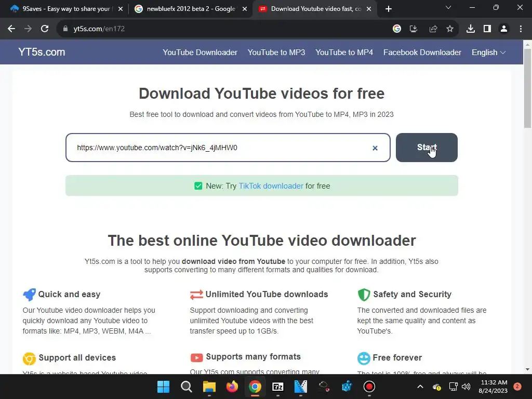The image size is (532, 399).
Task: Open the notifications badge showing 2
Action: (x=517, y=387)
